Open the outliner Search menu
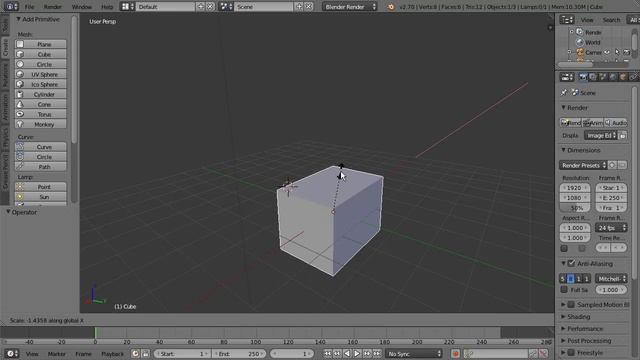 (x=611, y=20)
